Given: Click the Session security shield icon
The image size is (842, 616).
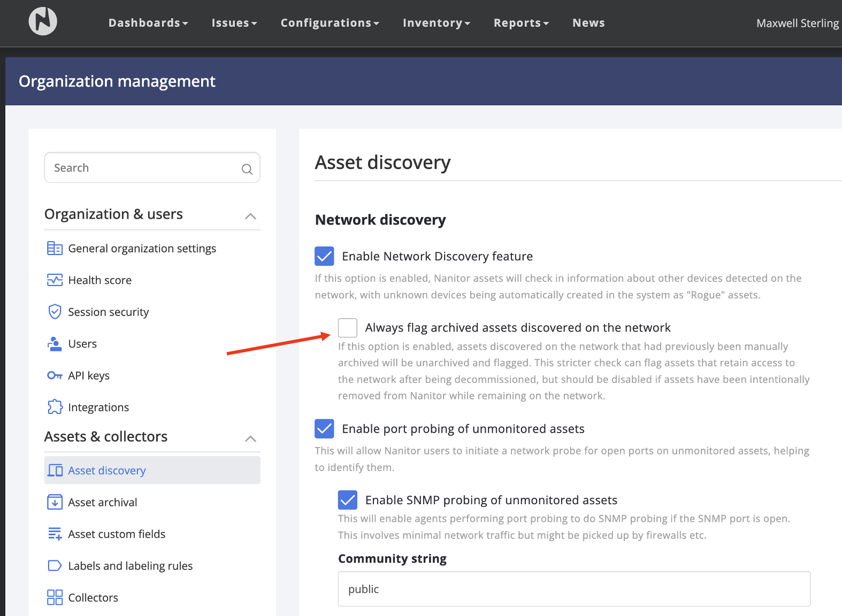Looking at the screenshot, I should click(x=55, y=312).
